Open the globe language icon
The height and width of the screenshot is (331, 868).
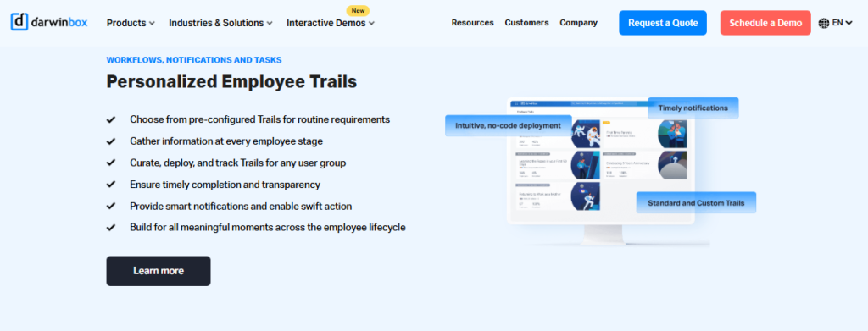[x=824, y=23]
